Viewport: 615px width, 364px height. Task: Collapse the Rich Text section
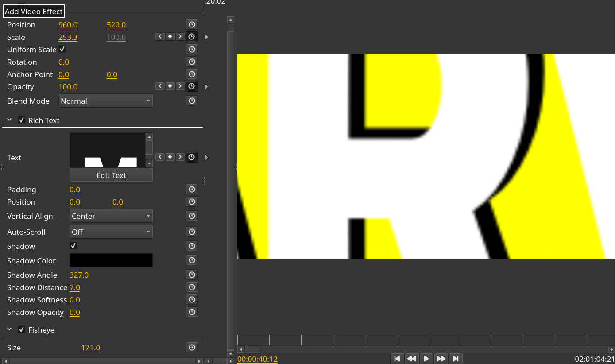point(9,120)
